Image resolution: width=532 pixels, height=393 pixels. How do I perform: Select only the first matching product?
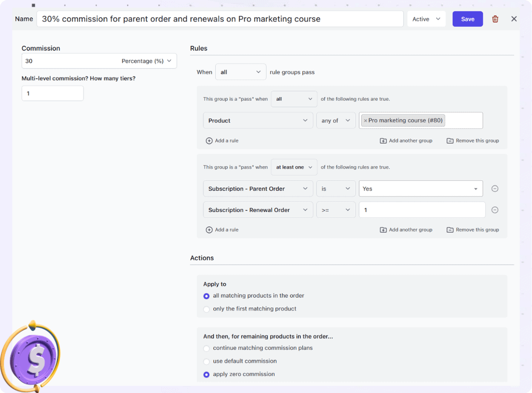[206, 309]
